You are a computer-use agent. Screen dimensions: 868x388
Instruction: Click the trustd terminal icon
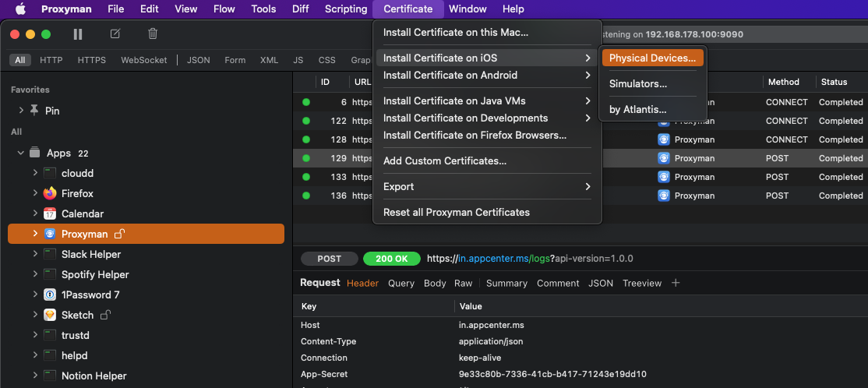(x=50, y=335)
